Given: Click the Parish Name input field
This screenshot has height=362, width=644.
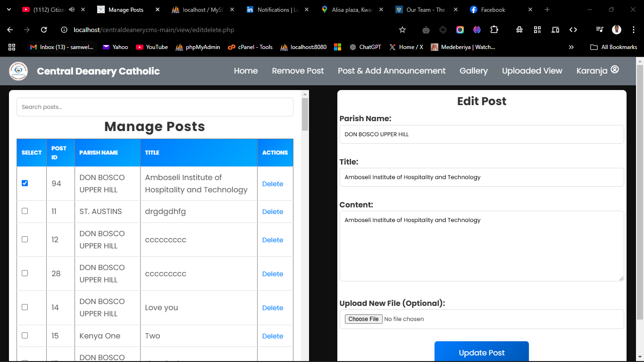Looking at the screenshot, I should pyautogui.click(x=482, y=134).
